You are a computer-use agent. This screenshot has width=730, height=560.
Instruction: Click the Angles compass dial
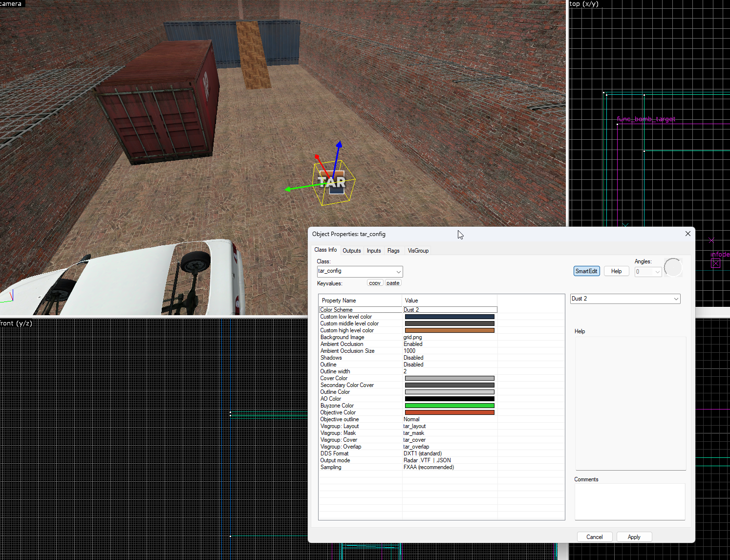point(673,267)
